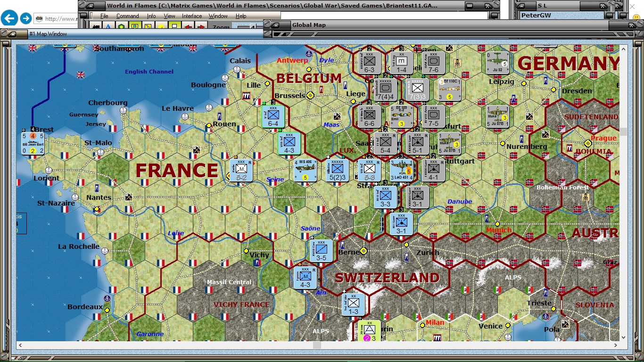Click the browser Forward arrow button

pos(26,18)
